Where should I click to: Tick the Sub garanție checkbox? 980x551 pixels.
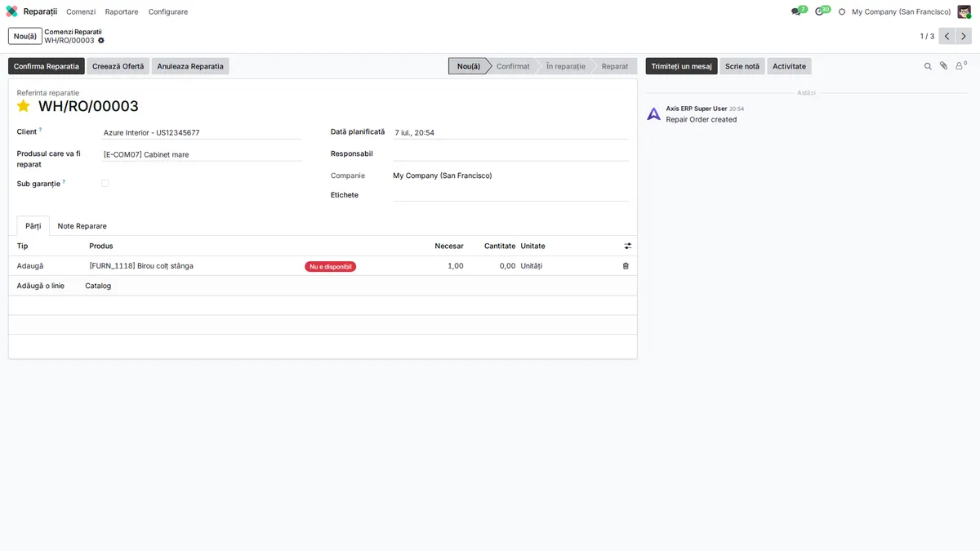click(x=105, y=184)
